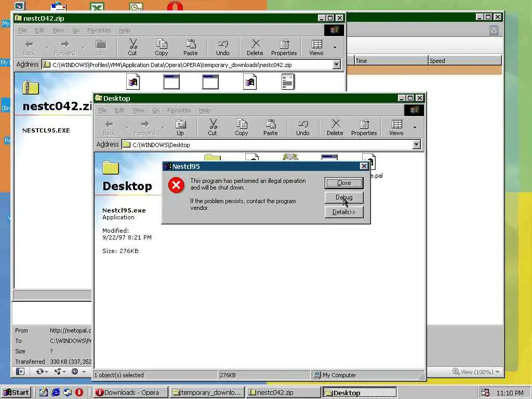Switch to Downloads - Opera taskbar button

[x=130, y=393]
